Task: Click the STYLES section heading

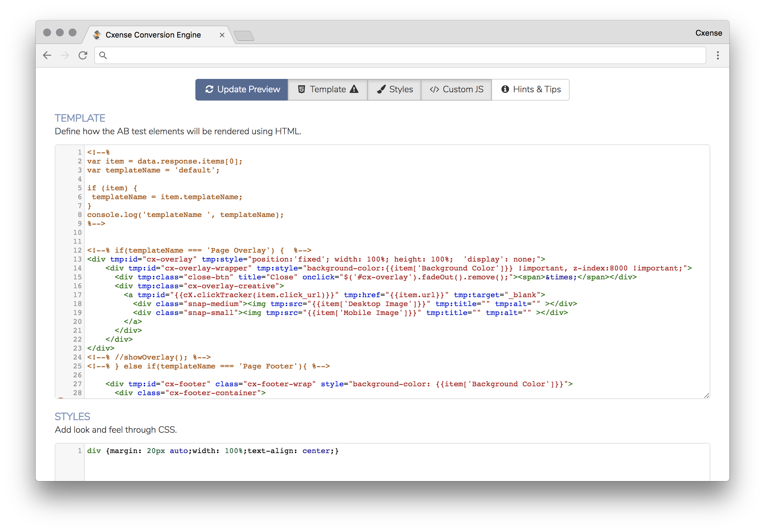Action: [x=72, y=417]
